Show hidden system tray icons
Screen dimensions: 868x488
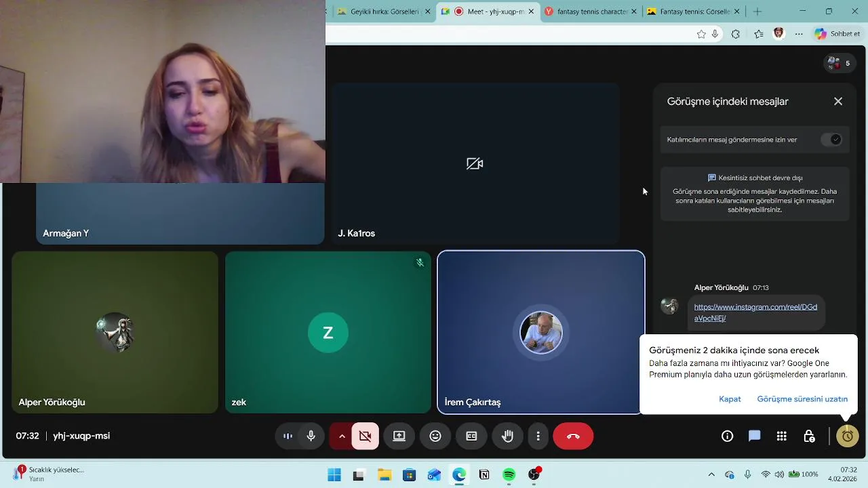(711, 474)
